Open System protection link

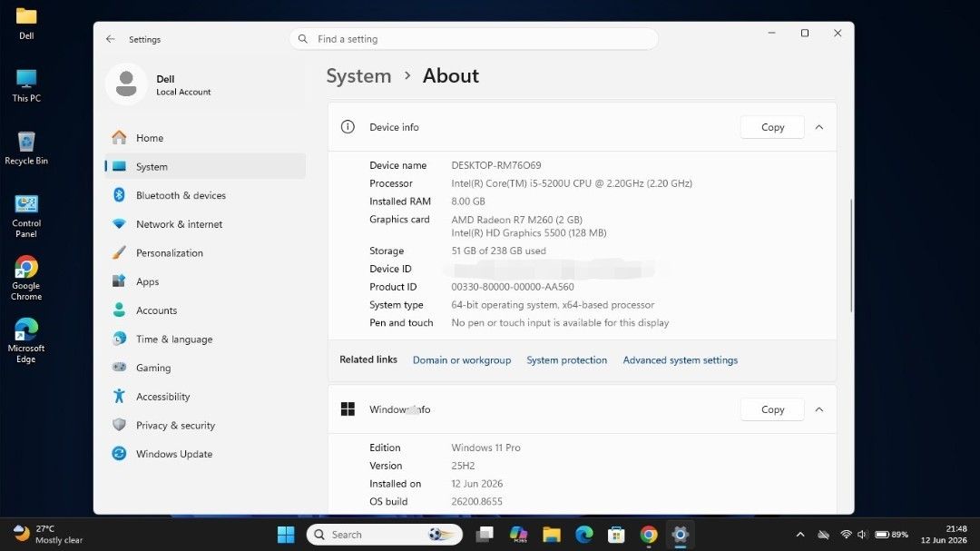tap(567, 360)
